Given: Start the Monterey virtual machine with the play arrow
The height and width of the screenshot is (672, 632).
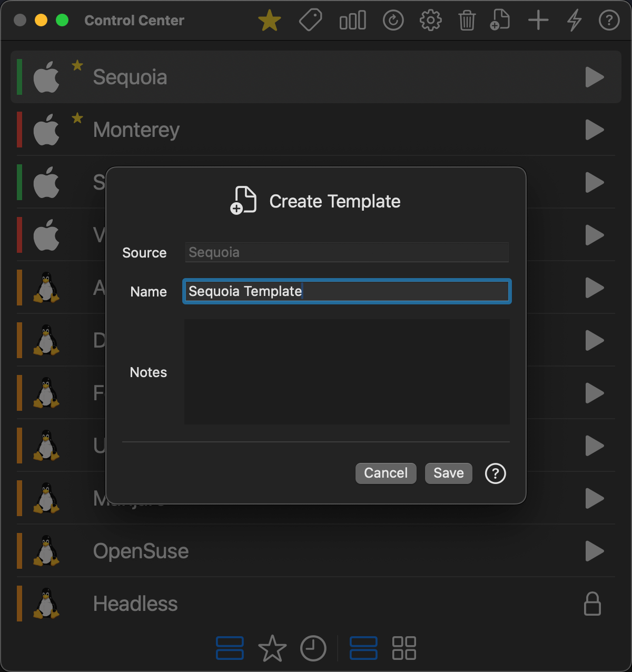Looking at the screenshot, I should [x=595, y=130].
